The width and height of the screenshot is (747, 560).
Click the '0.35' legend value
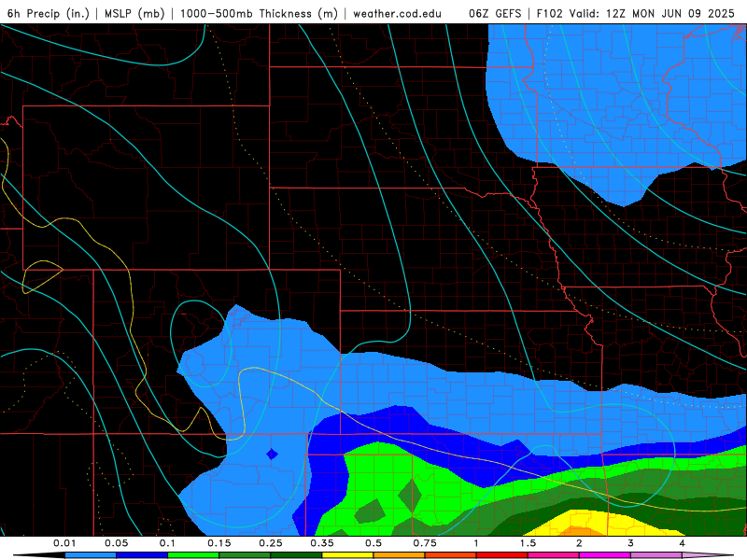pos(322,543)
